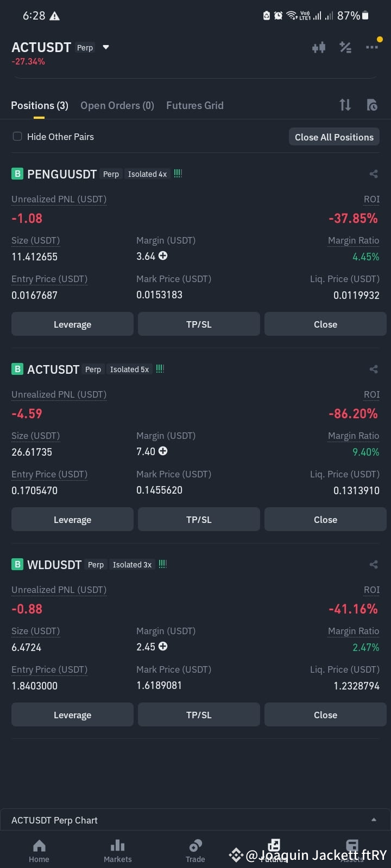
Task: Open the Futures tab in bottom navigation
Action: click(274, 849)
